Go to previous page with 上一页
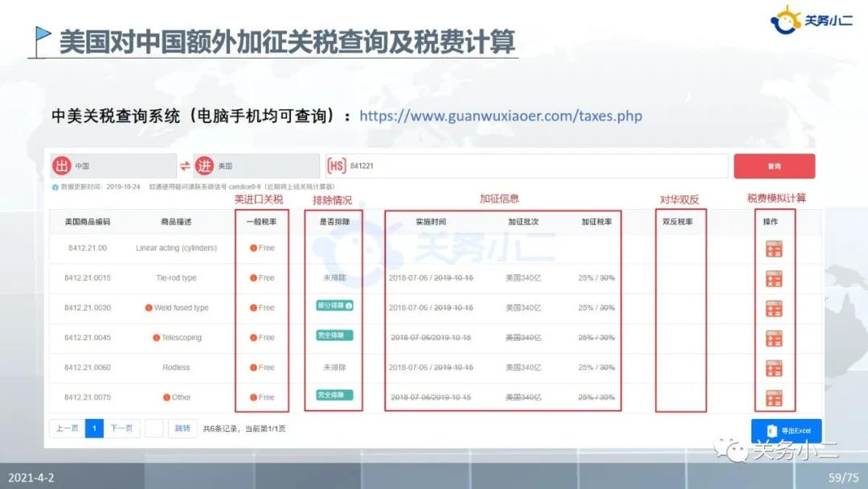The image size is (868, 489). coord(67,429)
